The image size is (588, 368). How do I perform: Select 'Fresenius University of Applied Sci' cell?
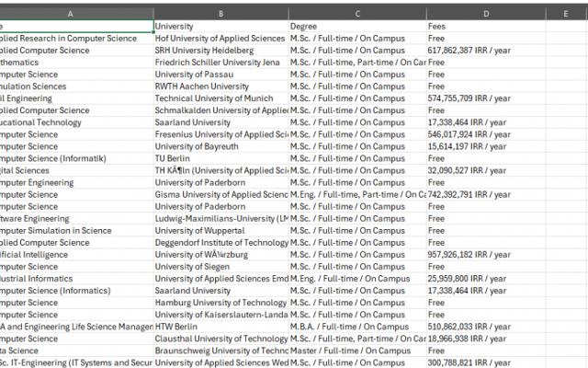click(221, 134)
